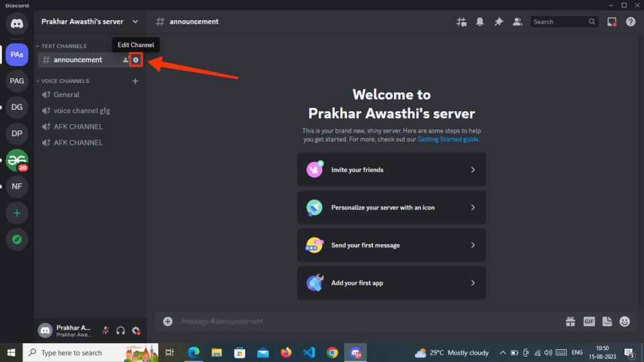Toggle deafen headphones in user panel
Screen dimensions: 644x362
[121, 330]
